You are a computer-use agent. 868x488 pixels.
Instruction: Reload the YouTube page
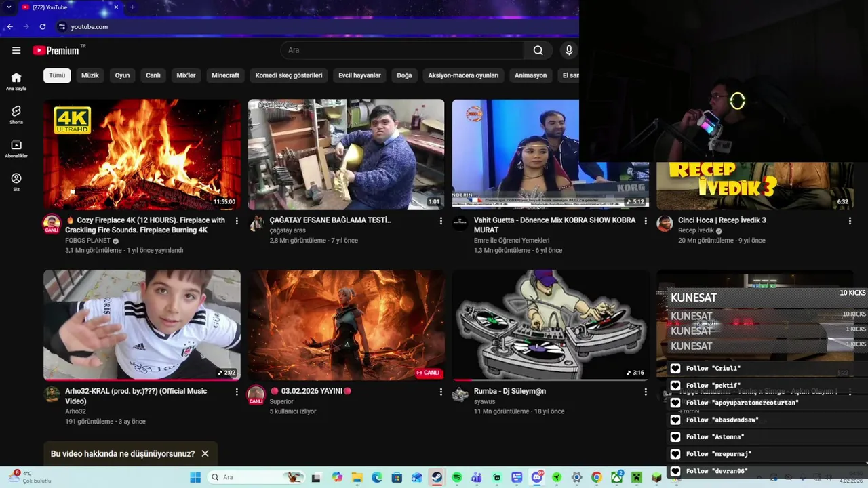coord(43,26)
